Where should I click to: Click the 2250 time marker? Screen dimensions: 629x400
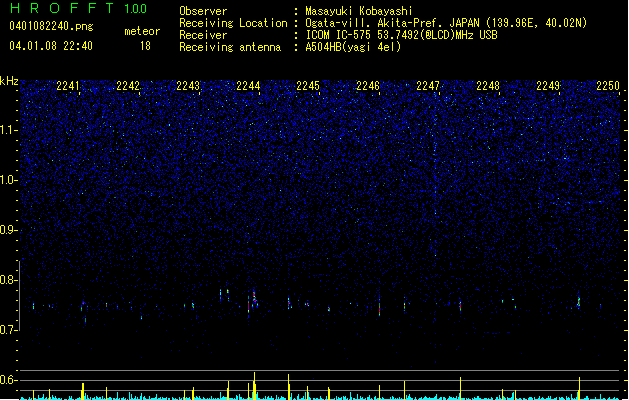pos(608,85)
